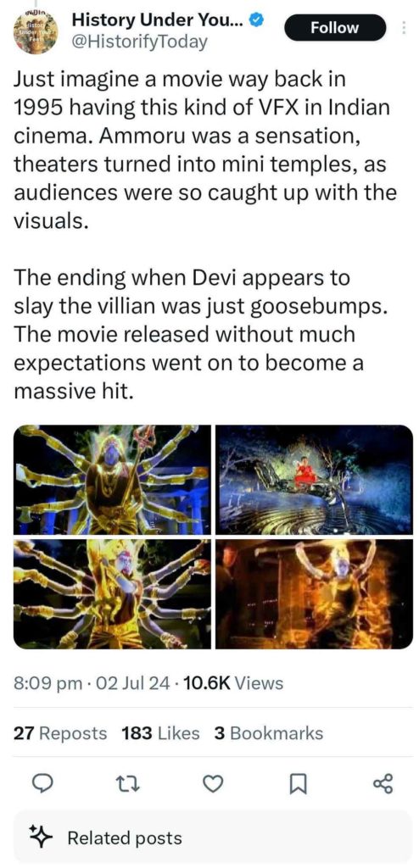This screenshot has height=868, width=419.
Task: Open the top-right red figure on pond image
Action: click(x=314, y=480)
